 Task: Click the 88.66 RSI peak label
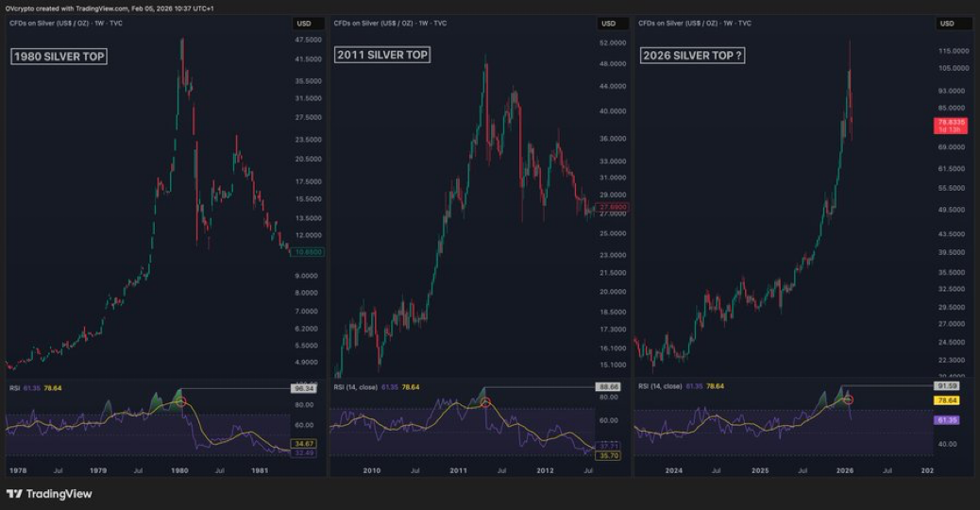point(607,387)
